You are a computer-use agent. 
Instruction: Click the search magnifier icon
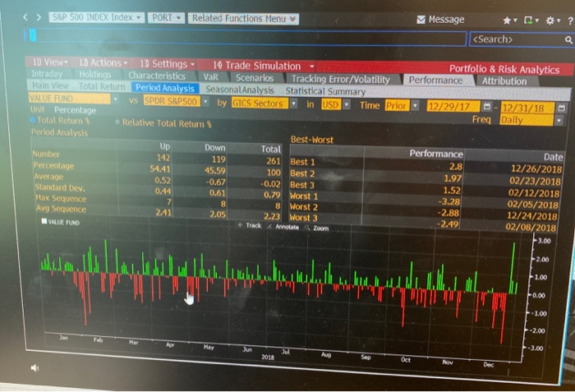568,40
